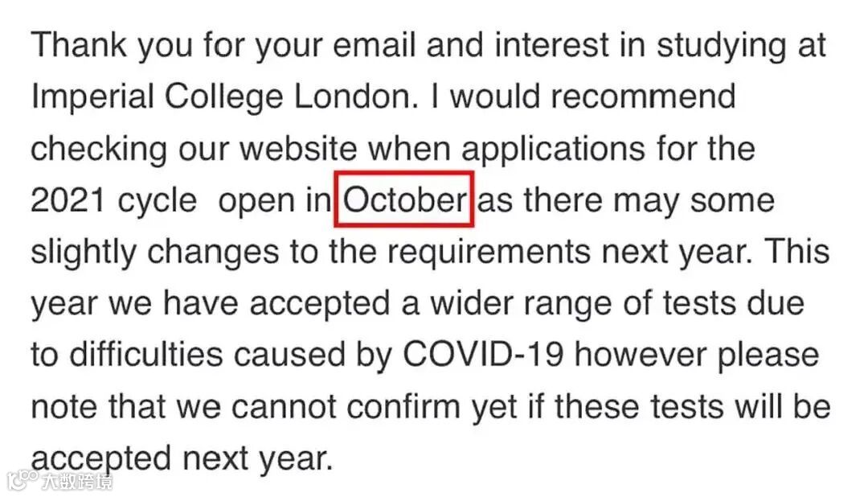The image size is (868, 497).
Task: Click the word accepted on the last line
Action: pos(100,460)
